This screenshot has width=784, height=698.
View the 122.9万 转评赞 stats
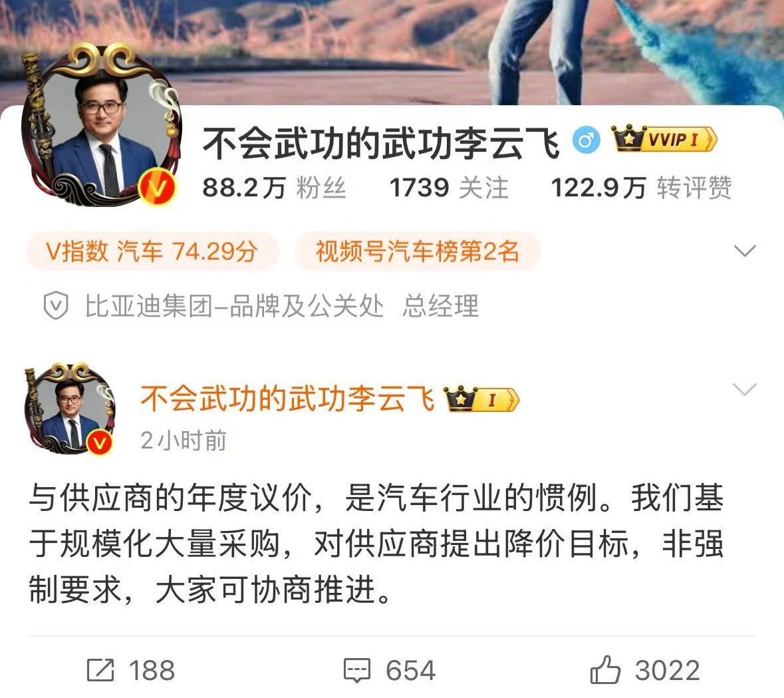pyautogui.click(x=642, y=188)
